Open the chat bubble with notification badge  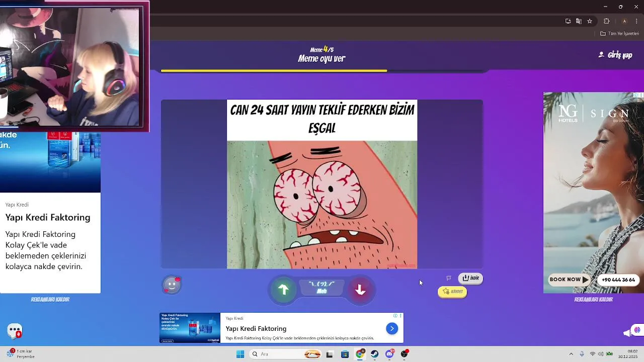click(15, 331)
